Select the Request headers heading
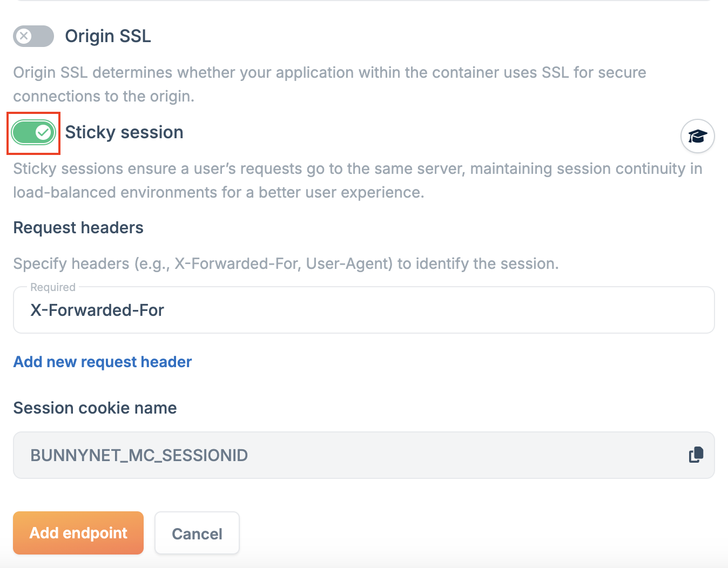This screenshot has width=728, height=568. tap(78, 228)
